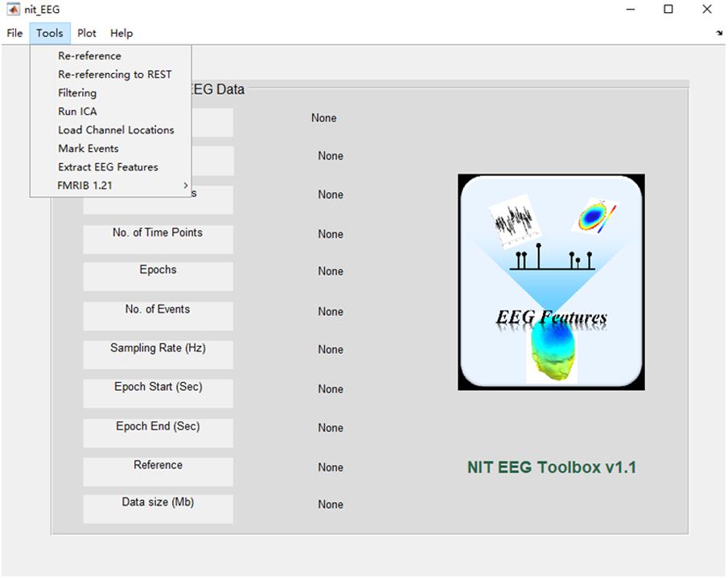Click the EEG Features logo image
728x579 pixels.
[551, 282]
